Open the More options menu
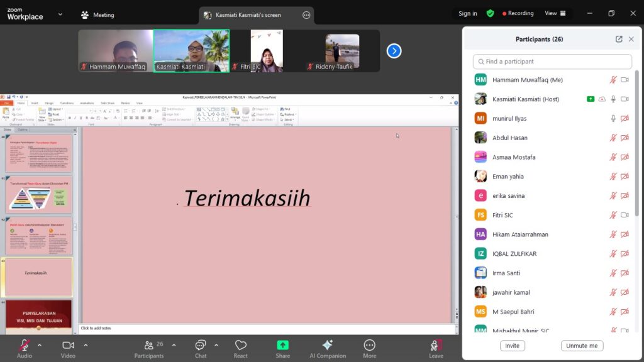This screenshot has width=644, height=362. [369, 348]
